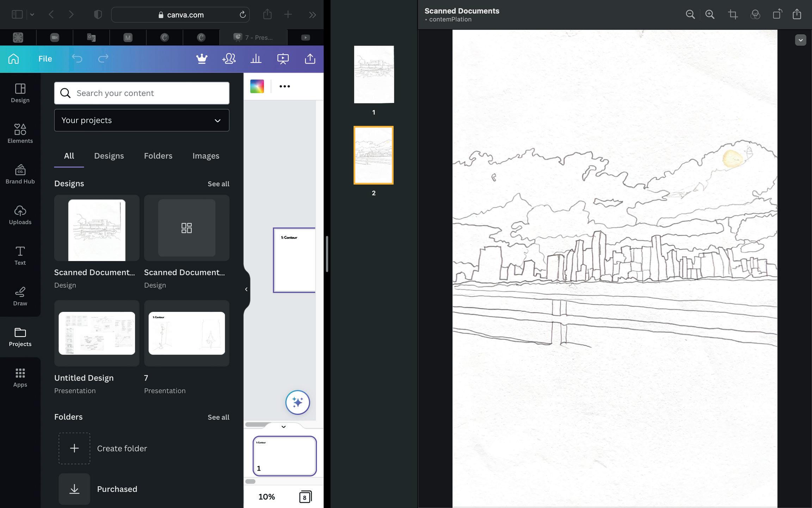812x508 pixels.
Task: Click the Create folder button
Action: point(103,448)
